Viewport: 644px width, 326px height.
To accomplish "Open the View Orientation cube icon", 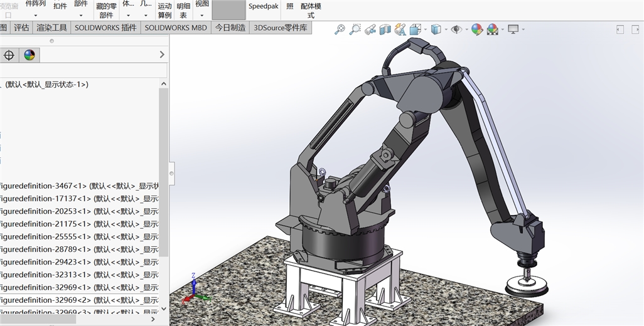I will [x=415, y=29].
